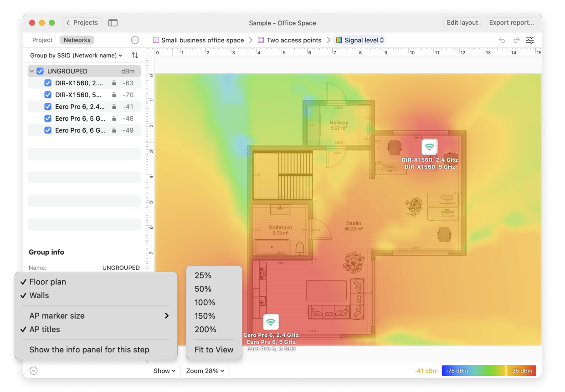Select 100% zoom level
The height and width of the screenshot is (392, 565).
point(214,302)
